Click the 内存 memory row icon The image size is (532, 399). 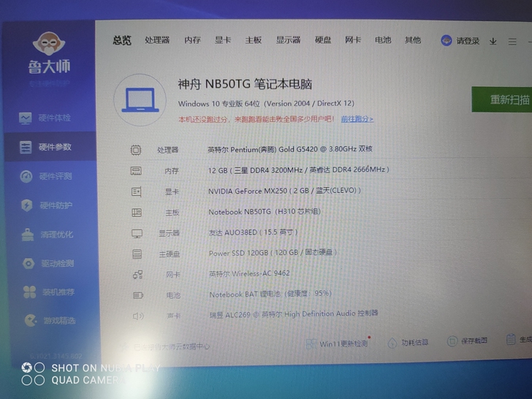(136, 171)
